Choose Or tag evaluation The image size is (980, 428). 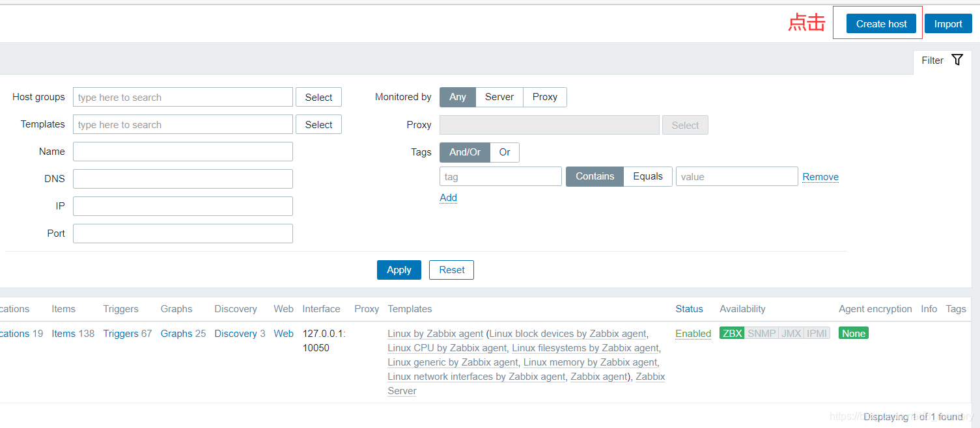(505, 152)
